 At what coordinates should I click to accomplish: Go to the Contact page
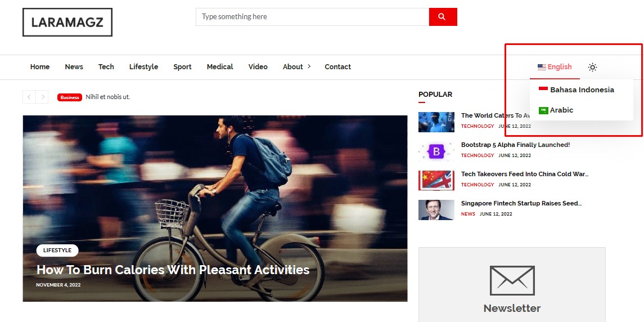pyautogui.click(x=337, y=66)
